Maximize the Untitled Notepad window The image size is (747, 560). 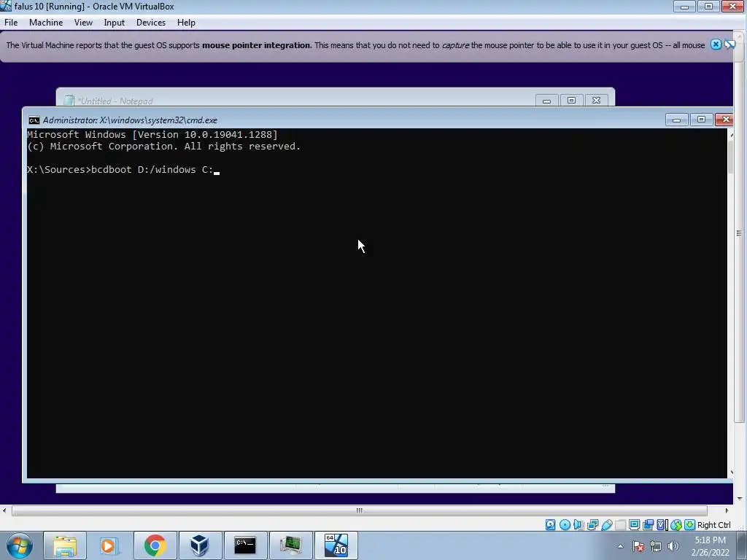[x=572, y=101]
